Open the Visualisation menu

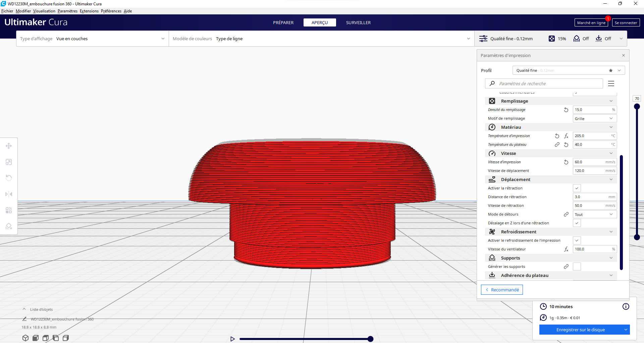pos(44,11)
